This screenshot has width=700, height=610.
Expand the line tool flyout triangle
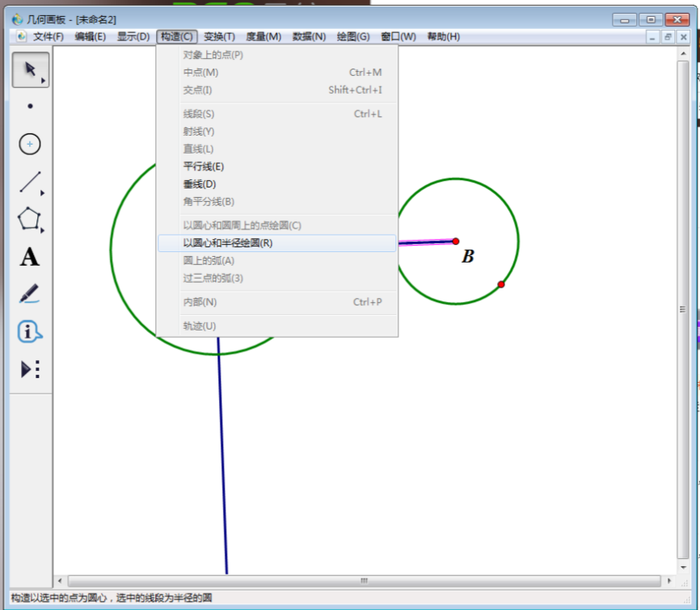point(43,193)
